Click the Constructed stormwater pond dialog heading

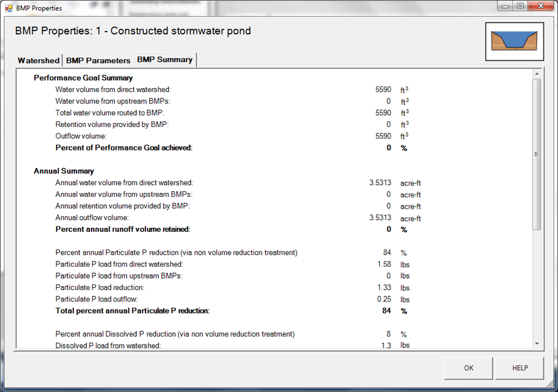pyautogui.click(x=133, y=31)
